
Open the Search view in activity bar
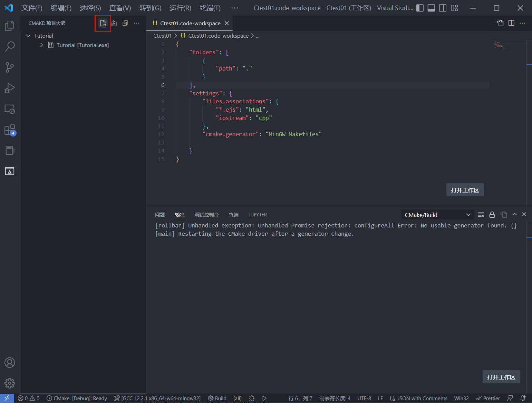[x=9, y=46]
